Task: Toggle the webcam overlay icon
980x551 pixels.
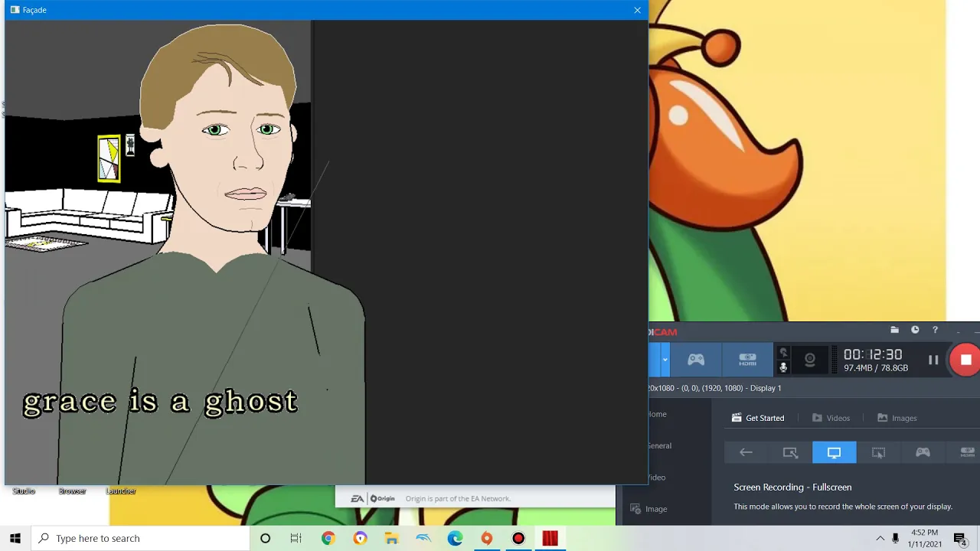Action: tap(809, 360)
